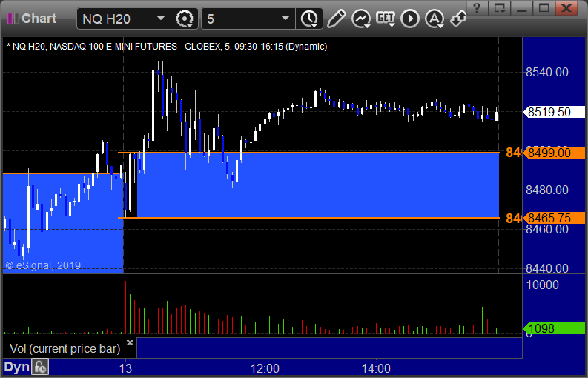Screen dimensions: 588x378
Task: Click the GET tools icon
Action: (x=386, y=19)
